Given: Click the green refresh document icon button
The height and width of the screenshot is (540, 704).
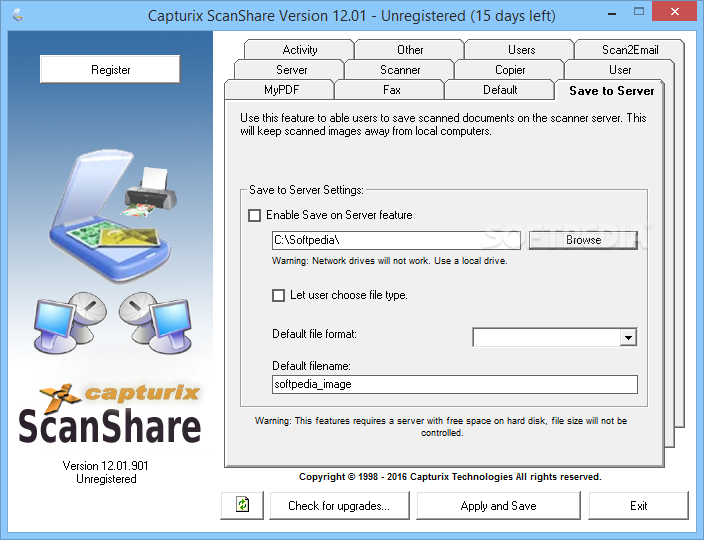Looking at the screenshot, I should pyautogui.click(x=242, y=505).
